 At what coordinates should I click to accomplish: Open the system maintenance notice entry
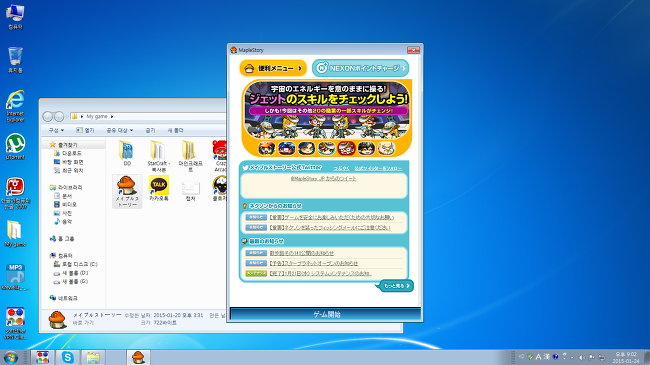click(x=320, y=274)
